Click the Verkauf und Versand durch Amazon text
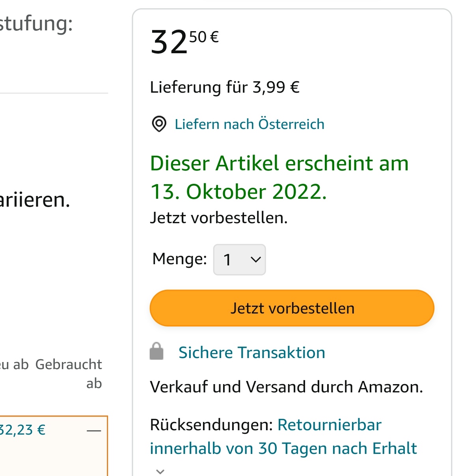This screenshot has width=473, height=476. pyautogui.click(x=287, y=387)
